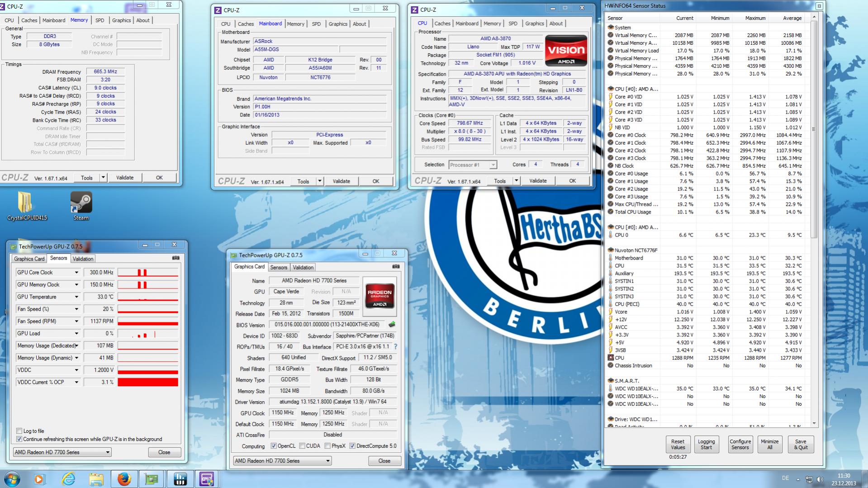The width and height of the screenshot is (868, 488).
Task: Open the CrystalCPUID415 desktop folder icon
Action: click(27, 206)
